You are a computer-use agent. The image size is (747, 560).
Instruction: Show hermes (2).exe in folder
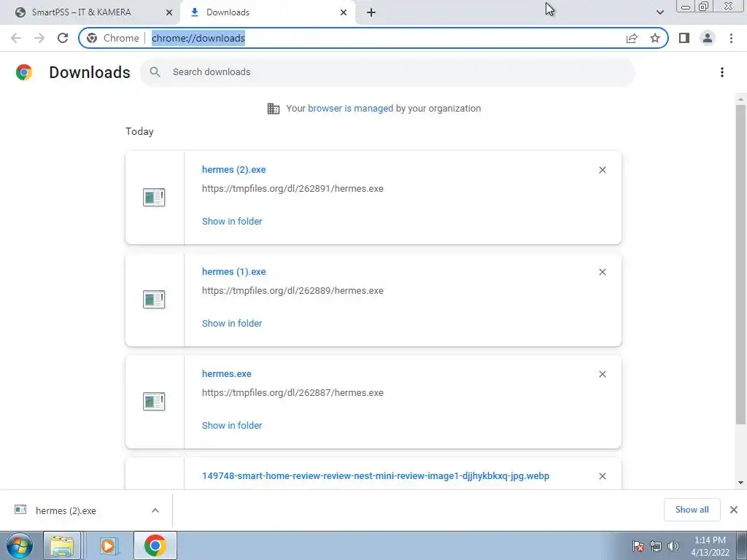(232, 222)
